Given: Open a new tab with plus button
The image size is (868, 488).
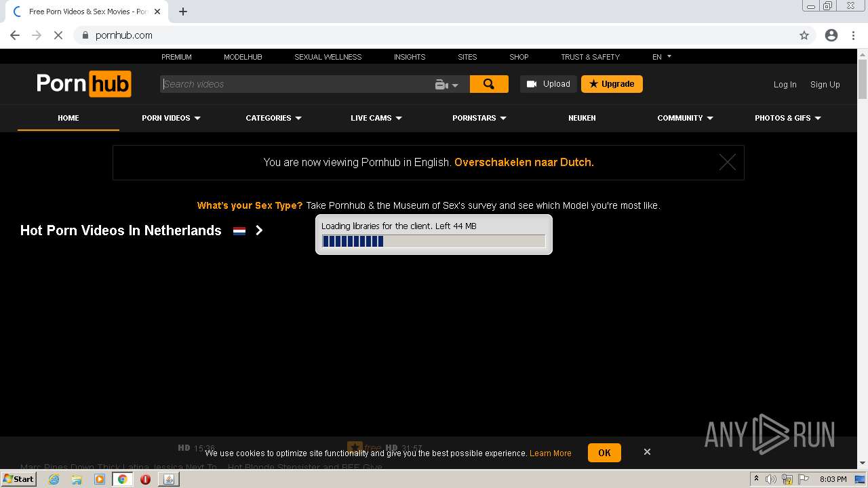Looking at the screenshot, I should tap(183, 12).
